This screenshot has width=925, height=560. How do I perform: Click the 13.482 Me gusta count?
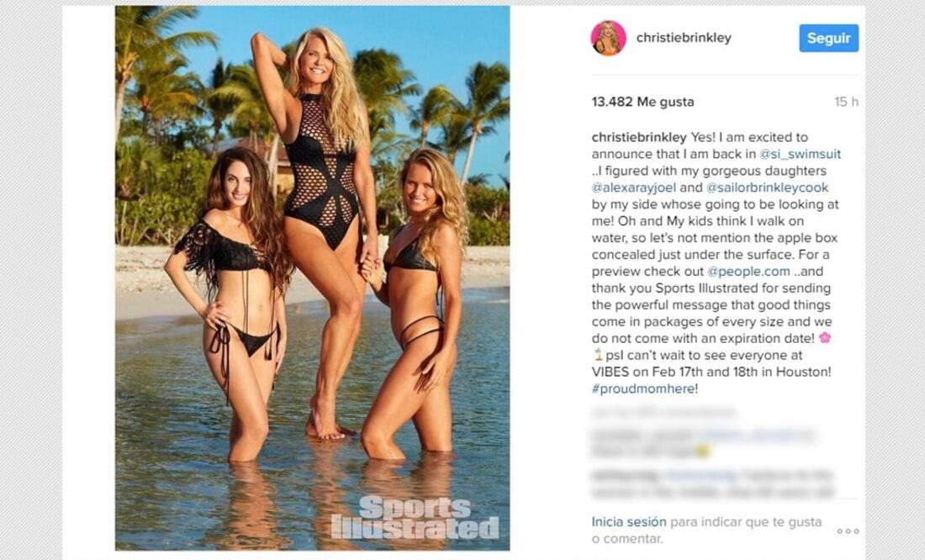643,102
